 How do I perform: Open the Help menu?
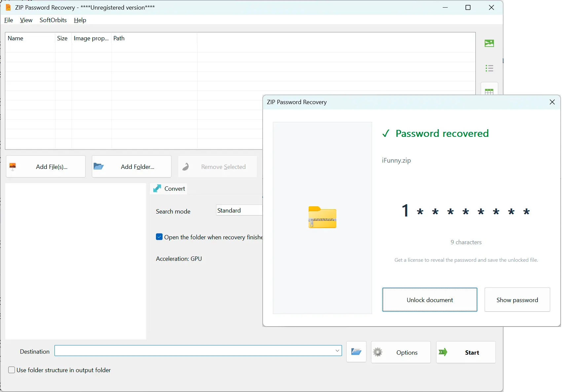pos(80,20)
